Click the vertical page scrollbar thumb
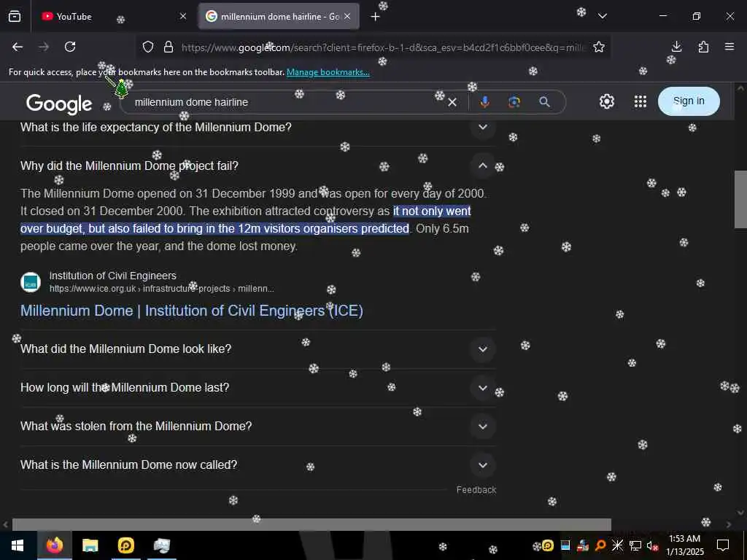747x560 pixels. click(x=740, y=199)
